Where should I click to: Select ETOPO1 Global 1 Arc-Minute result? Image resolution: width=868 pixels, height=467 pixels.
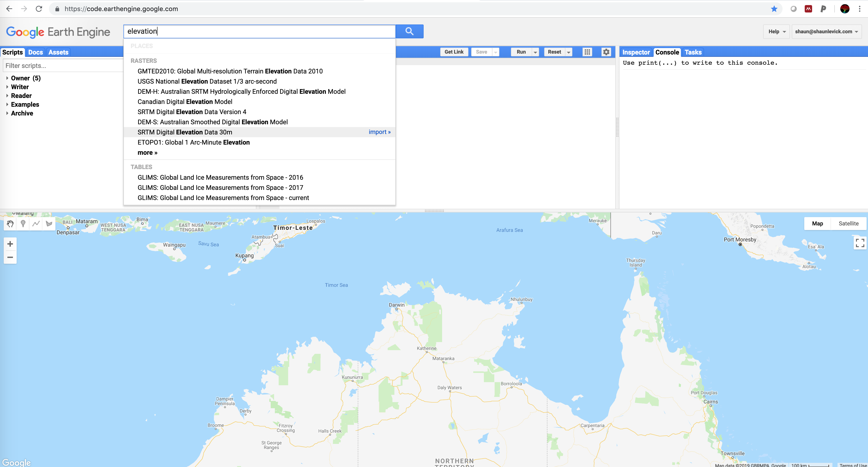click(259, 142)
